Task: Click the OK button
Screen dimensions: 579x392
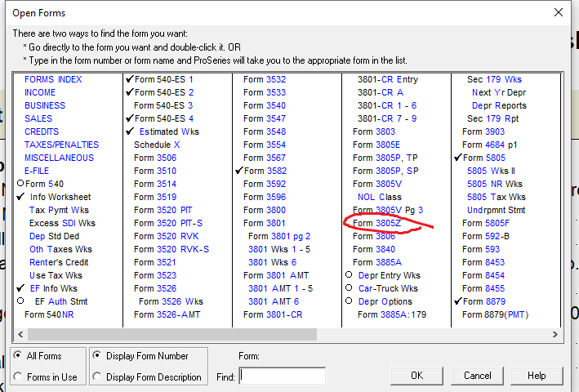Action: (416, 376)
